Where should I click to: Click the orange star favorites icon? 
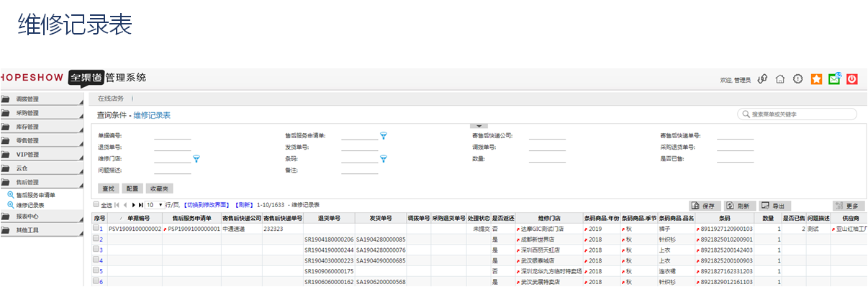tap(816, 79)
